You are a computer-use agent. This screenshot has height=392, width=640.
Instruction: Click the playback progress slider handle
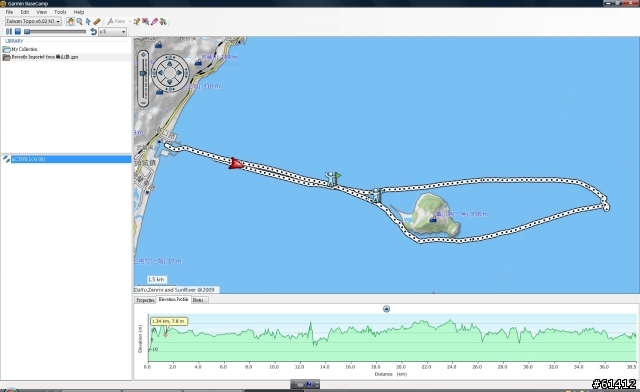point(27,31)
